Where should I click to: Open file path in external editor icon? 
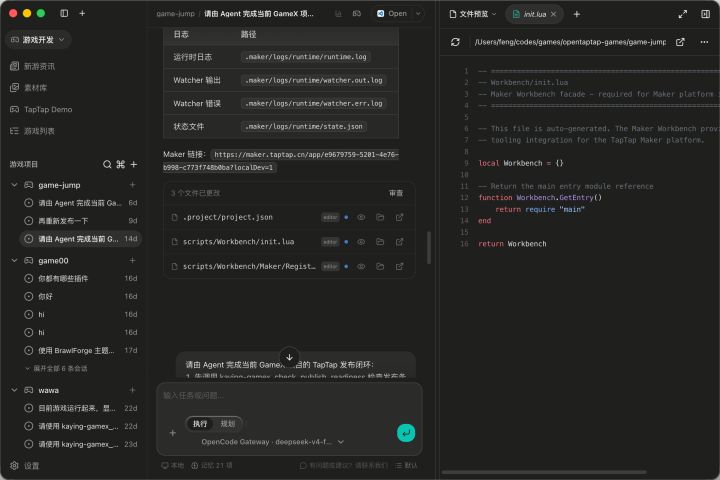tap(680, 42)
